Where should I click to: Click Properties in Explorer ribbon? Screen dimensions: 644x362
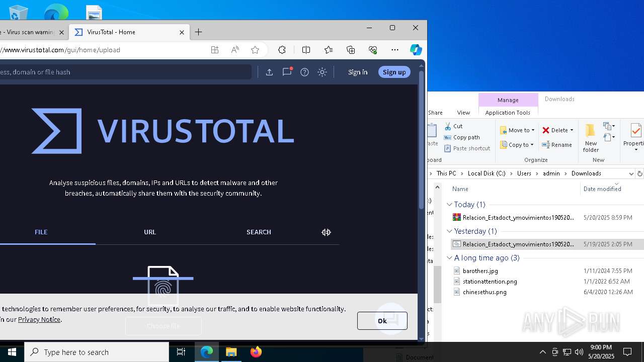634,137
